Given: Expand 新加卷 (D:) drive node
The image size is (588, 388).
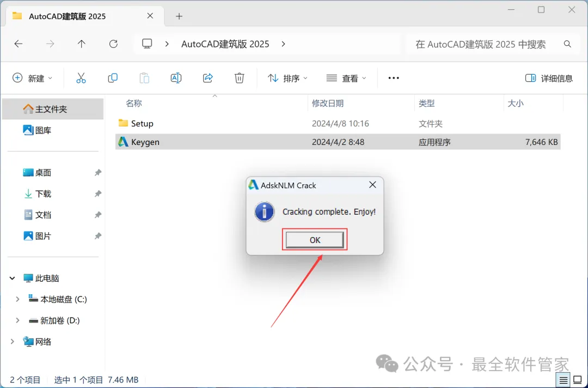Looking at the screenshot, I should tap(17, 320).
